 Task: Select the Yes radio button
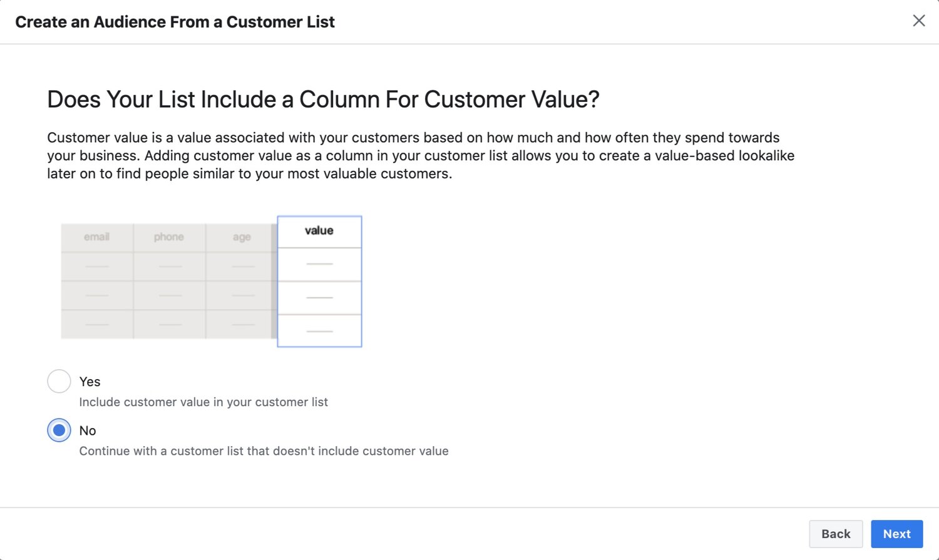pos(59,381)
